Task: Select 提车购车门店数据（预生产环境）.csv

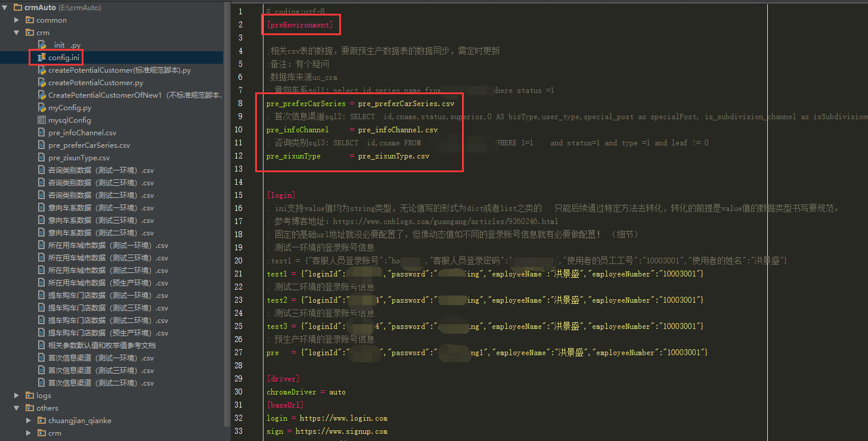Action: (108, 333)
